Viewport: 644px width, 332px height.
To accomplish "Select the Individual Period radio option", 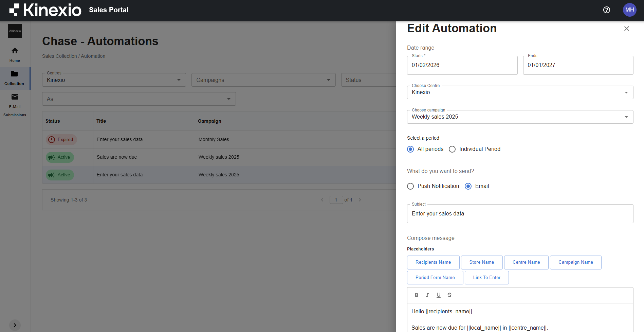I will coord(452,149).
